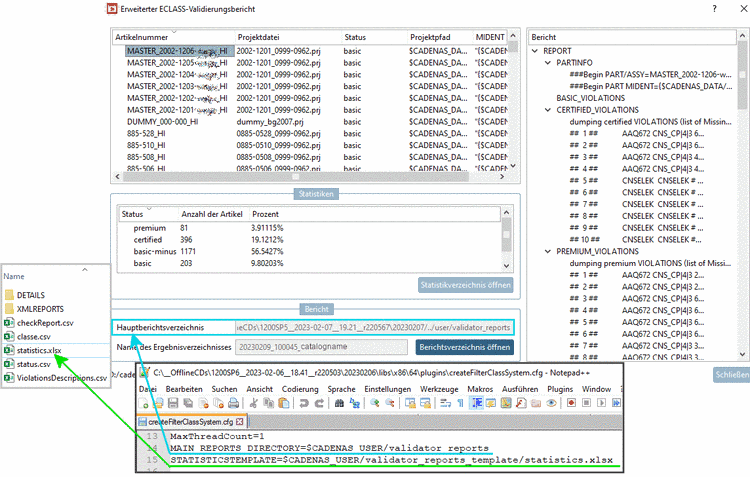
Task: Collapse the REPORT tree node
Action: coord(536,50)
